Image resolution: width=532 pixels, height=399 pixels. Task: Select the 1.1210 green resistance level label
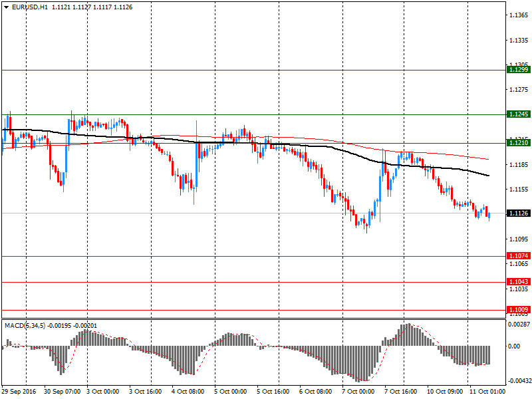[519, 142]
